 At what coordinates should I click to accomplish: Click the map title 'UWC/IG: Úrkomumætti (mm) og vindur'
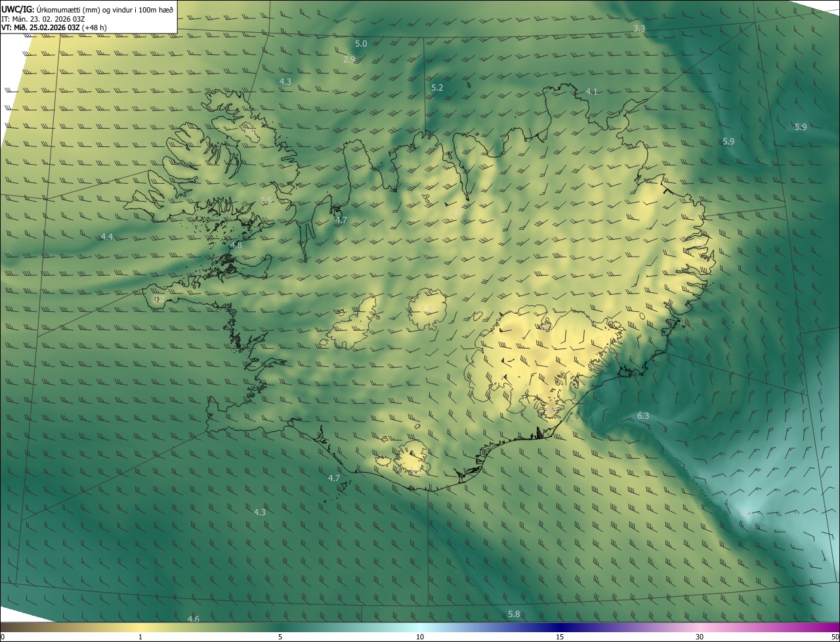point(87,9)
